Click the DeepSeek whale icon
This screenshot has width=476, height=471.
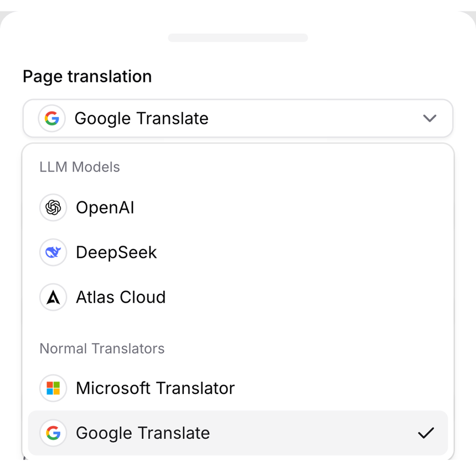tap(53, 252)
